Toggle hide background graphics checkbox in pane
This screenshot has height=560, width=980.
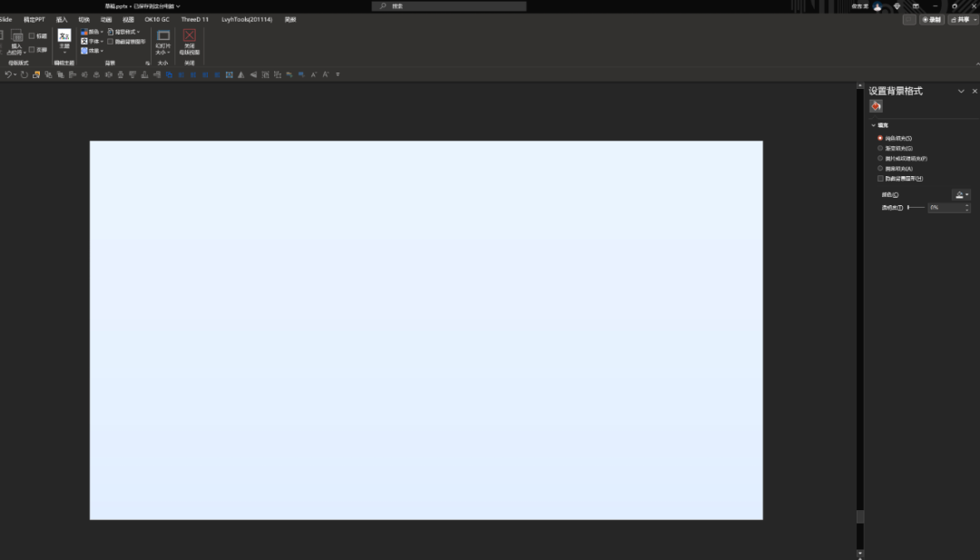(x=880, y=178)
